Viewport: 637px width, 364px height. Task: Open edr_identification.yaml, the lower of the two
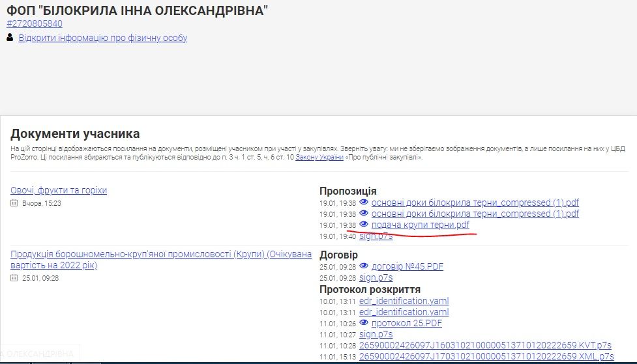pyautogui.click(x=404, y=312)
